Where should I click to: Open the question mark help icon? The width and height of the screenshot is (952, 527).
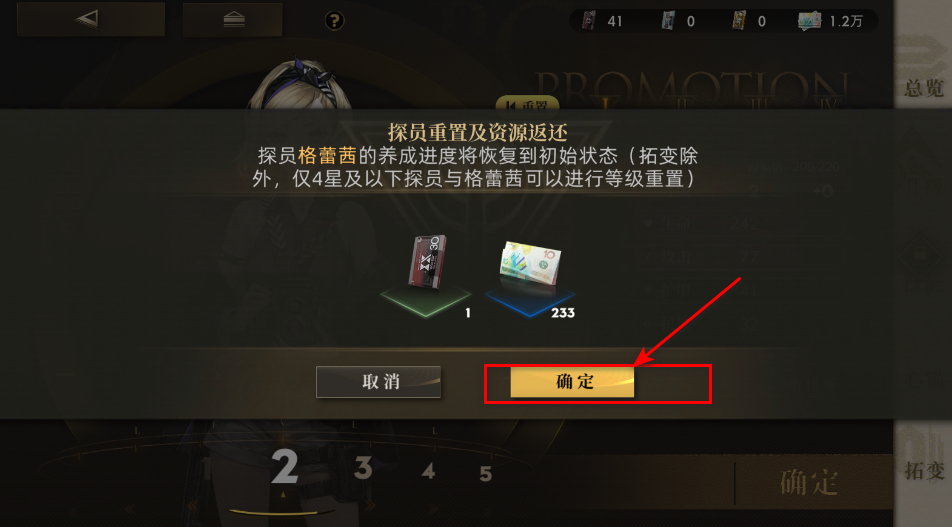pos(334,21)
